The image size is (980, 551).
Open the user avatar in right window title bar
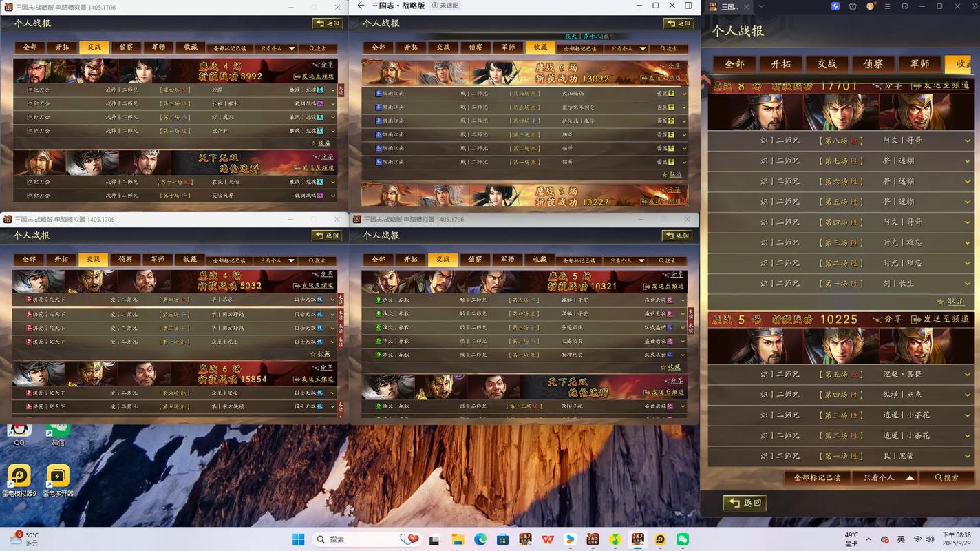click(871, 6)
